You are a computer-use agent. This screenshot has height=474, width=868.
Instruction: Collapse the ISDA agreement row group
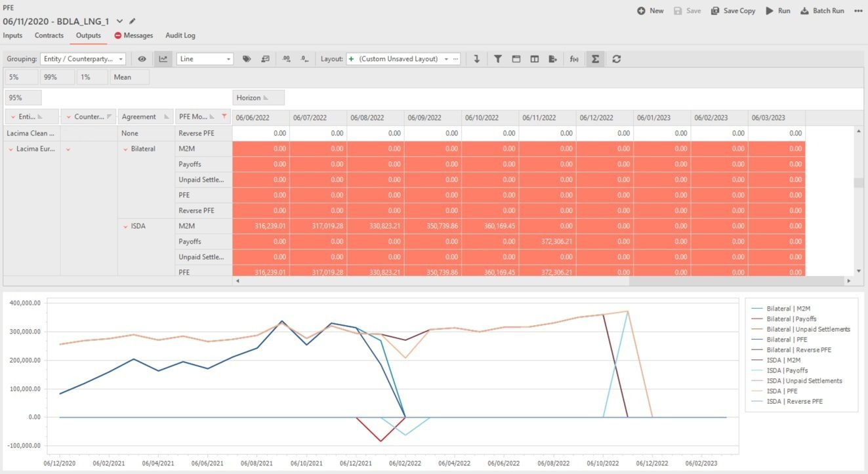point(125,226)
